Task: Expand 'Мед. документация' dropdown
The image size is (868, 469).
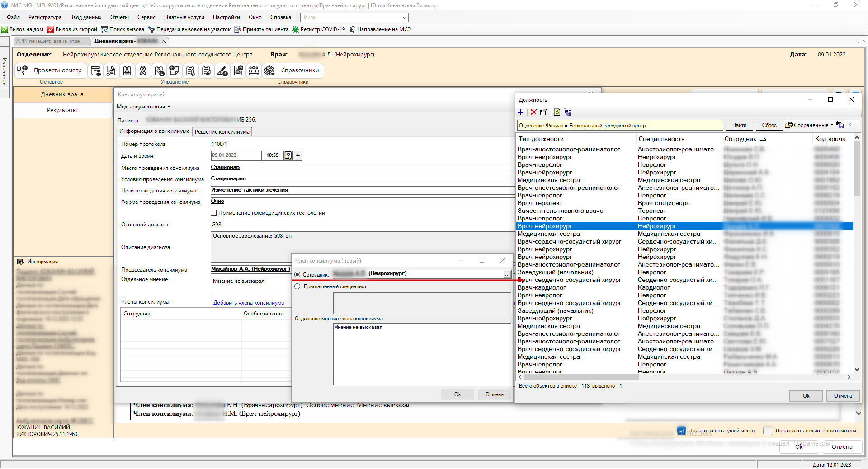Action: coord(143,107)
